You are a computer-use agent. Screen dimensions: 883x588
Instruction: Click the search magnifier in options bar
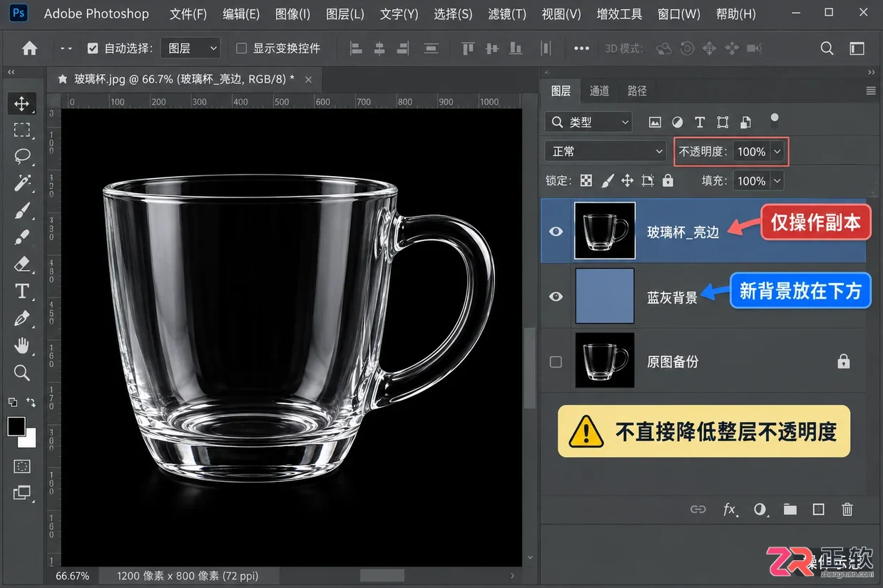827,48
